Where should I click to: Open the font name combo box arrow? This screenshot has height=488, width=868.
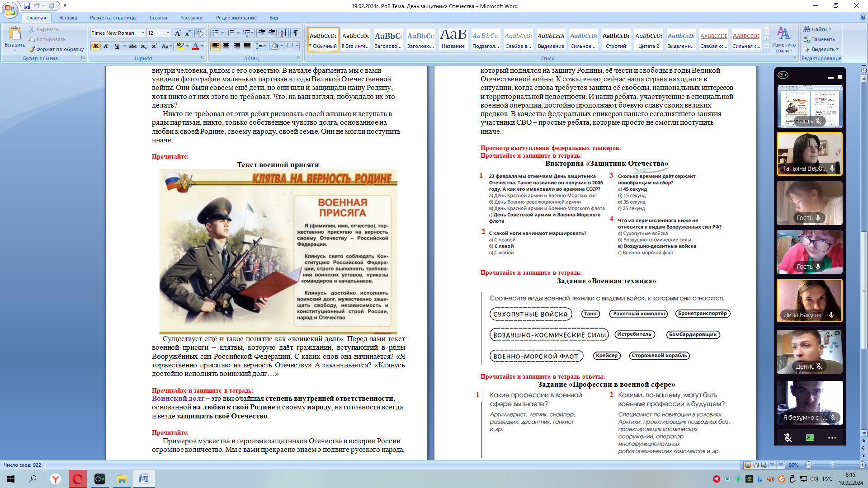tap(143, 33)
